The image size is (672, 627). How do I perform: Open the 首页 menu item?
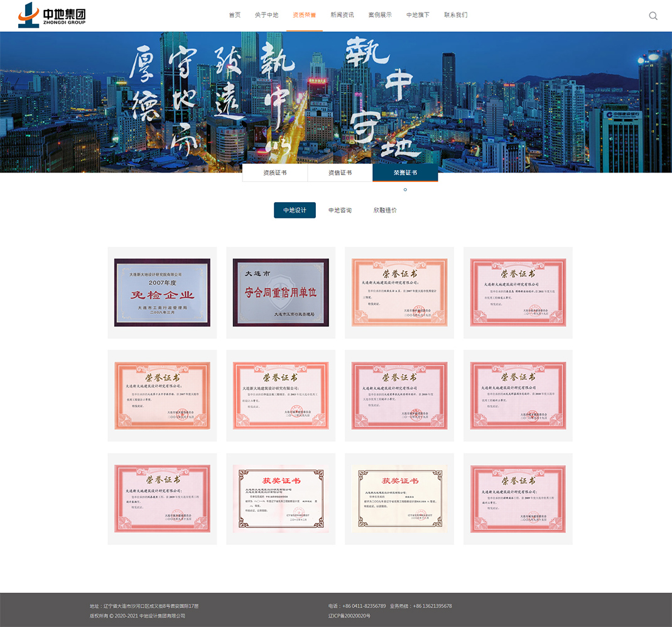(x=234, y=15)
